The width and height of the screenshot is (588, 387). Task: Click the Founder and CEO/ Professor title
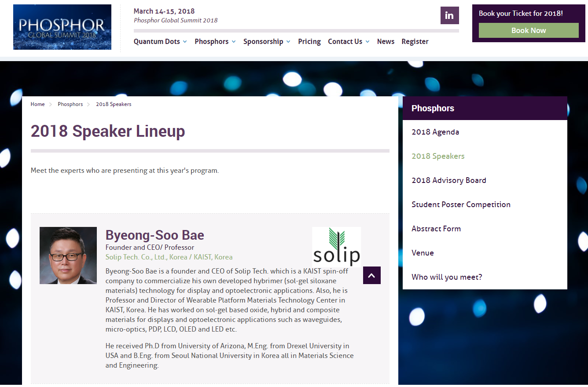tap(150, 247)
